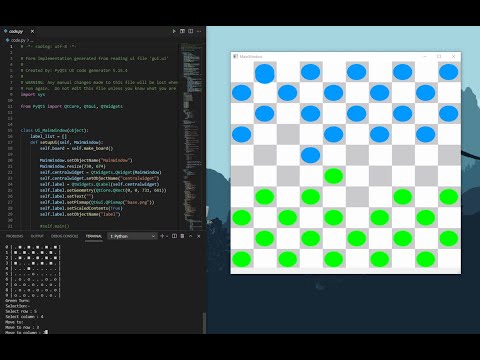480x360 pixels.
Task: Click the 'class Ui_MainWindow(object):' line
Action: [x=54, y=130]
